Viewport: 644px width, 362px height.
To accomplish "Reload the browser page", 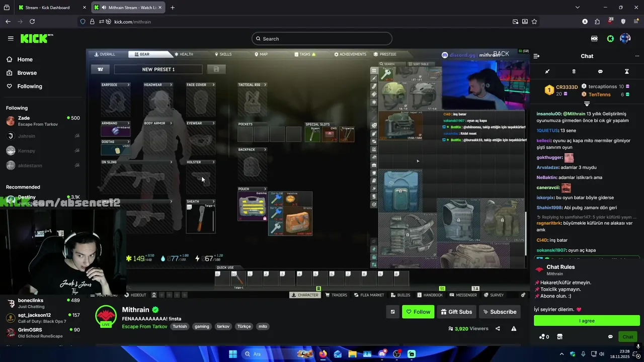I will tap(32, 22).
